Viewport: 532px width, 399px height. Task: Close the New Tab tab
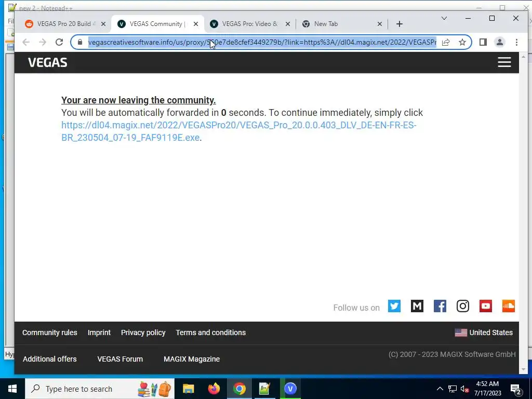tap(380, 24)
